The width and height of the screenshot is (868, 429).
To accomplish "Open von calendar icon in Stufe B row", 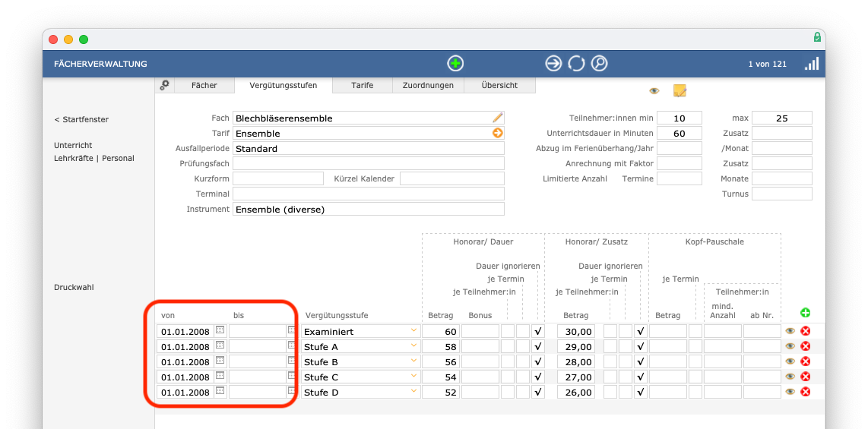I will (x=220, y=361).
